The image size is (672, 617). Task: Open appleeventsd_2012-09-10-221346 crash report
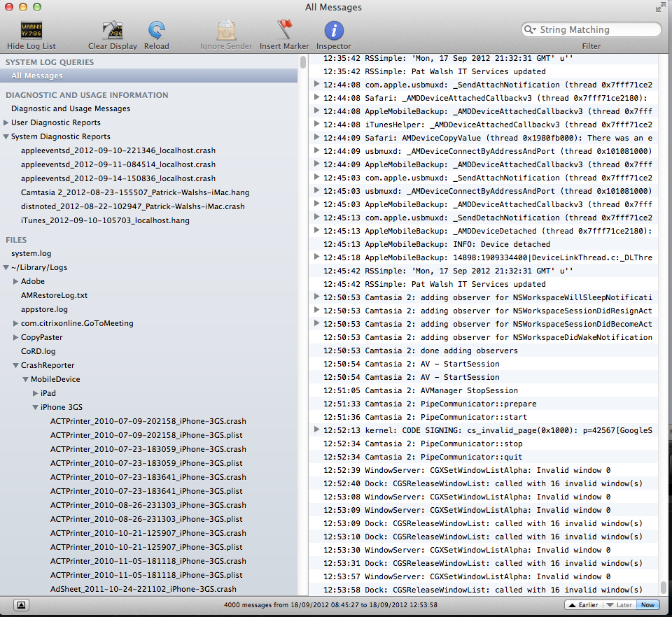(118, 150)
